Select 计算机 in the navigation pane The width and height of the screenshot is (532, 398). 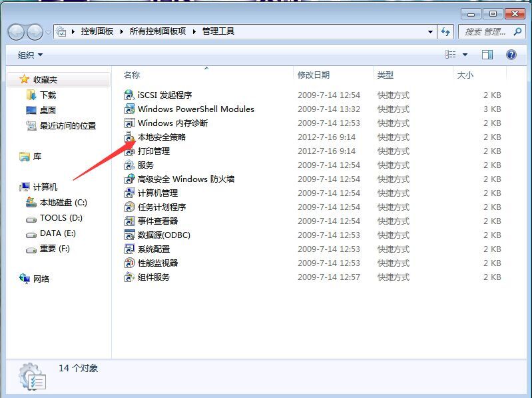click(39, 187)
